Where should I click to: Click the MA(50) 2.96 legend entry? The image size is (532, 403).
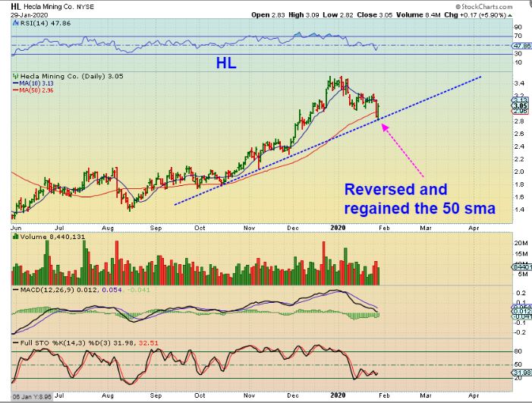click(x=33, y=90)
